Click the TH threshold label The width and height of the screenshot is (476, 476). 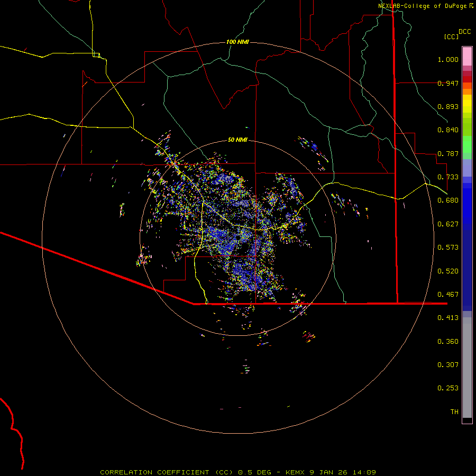454,412
